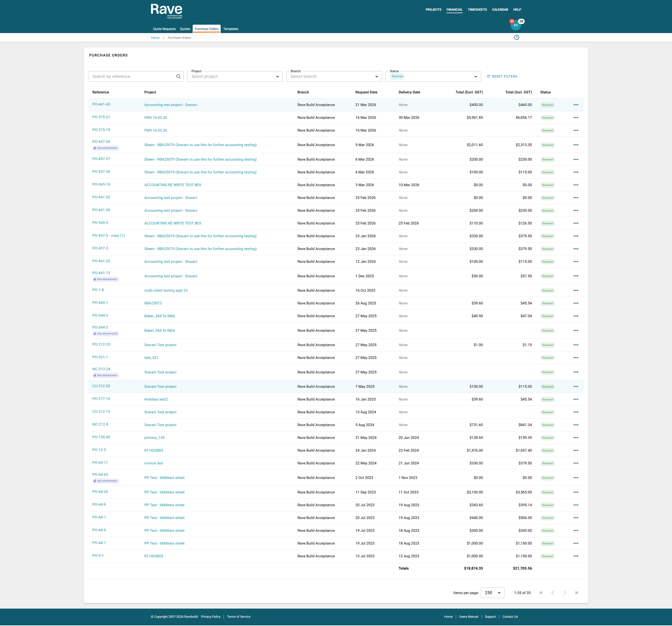Switch to the Quotes tab
Viewport: 672px width, 626px height.
tap(185, 29)
